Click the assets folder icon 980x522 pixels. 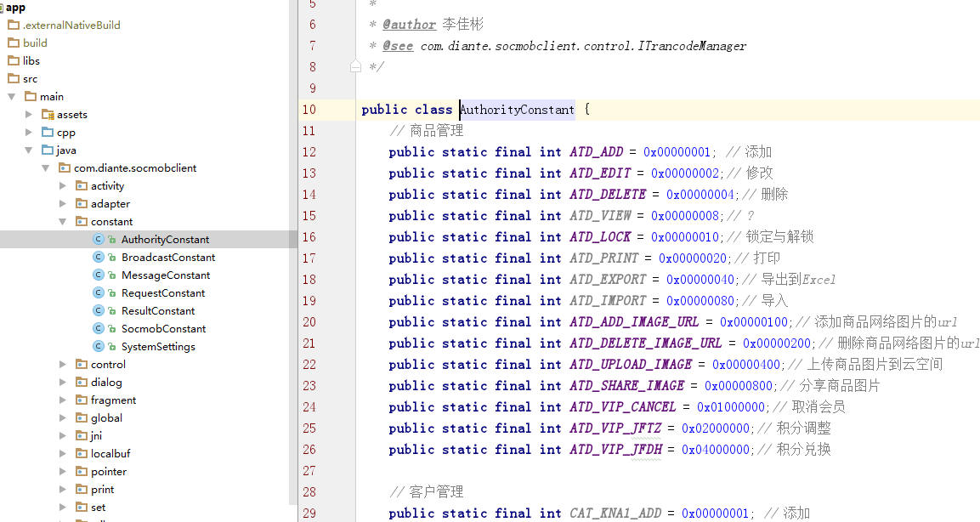coord(48,115)
